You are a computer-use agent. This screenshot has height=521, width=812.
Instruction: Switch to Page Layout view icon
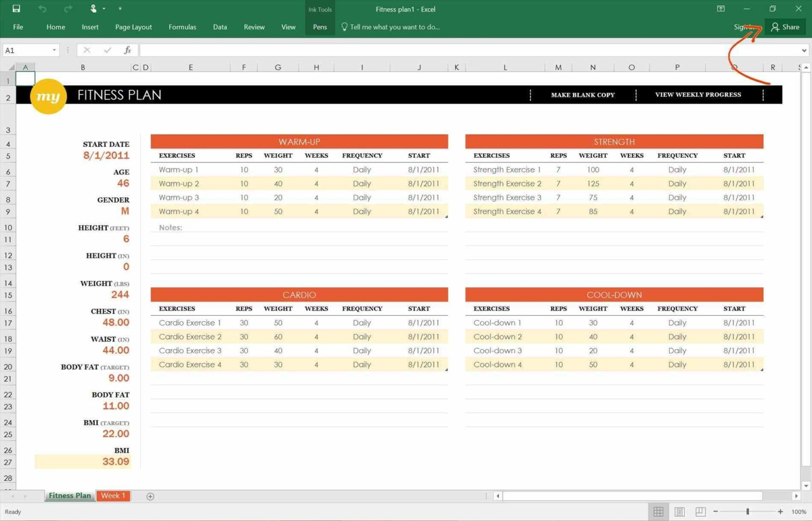pyautogui.click(x=679, y=511)
